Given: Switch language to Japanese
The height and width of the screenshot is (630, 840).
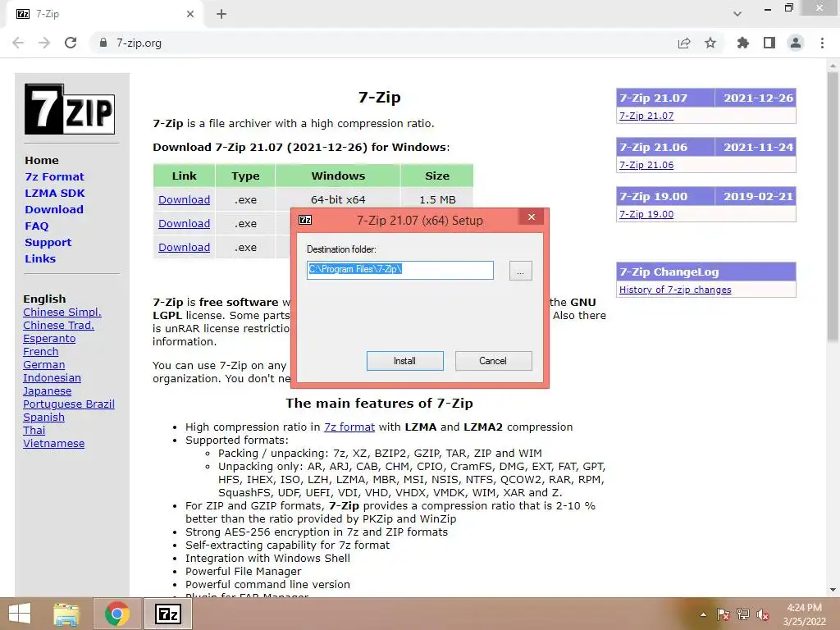Looking at the screenshot, I should click(x=47, y=391).
